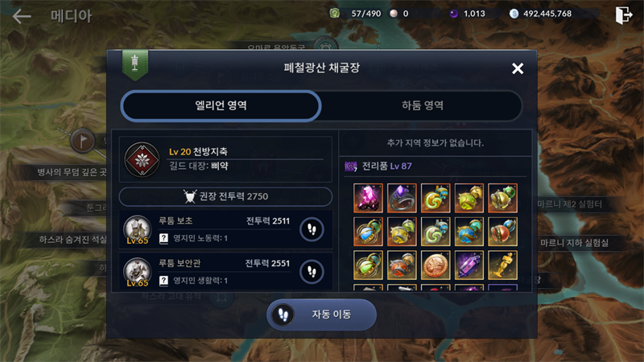Select the purple gem ring loot item
This screenshot has height=362, width=644.
tap(402, 198)
